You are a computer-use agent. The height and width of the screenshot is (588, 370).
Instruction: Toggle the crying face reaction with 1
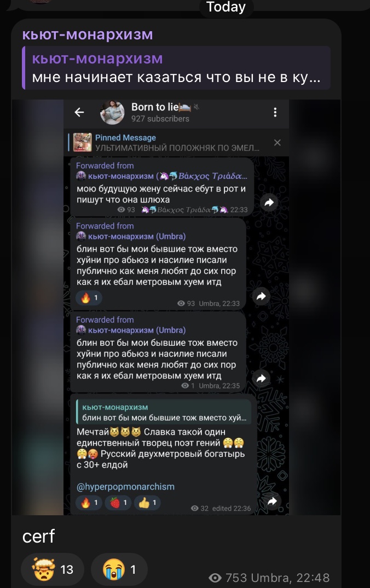119,569
